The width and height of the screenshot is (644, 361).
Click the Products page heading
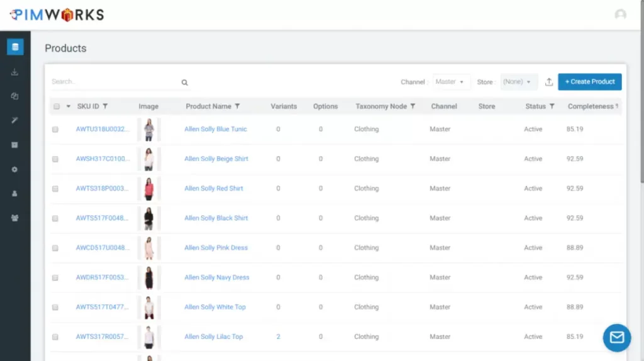pos(65,48)
